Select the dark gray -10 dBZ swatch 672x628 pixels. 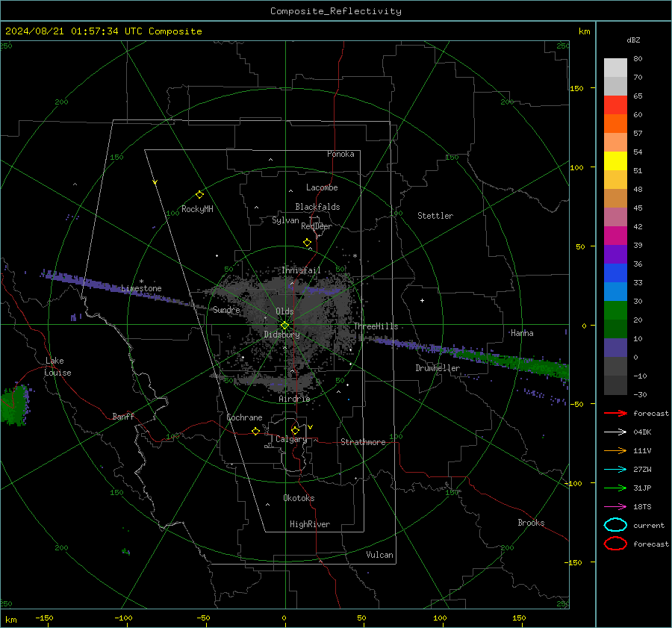(615, 385)
